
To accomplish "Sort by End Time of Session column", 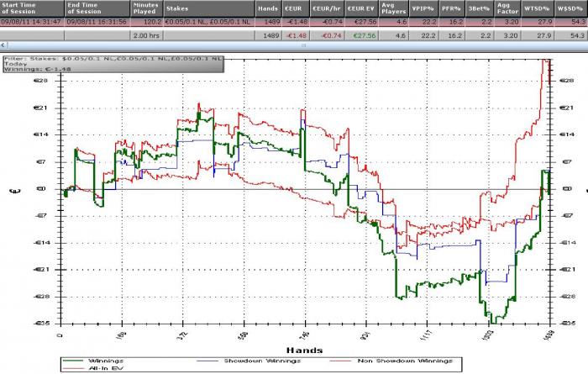I will [x=98, y=8].
